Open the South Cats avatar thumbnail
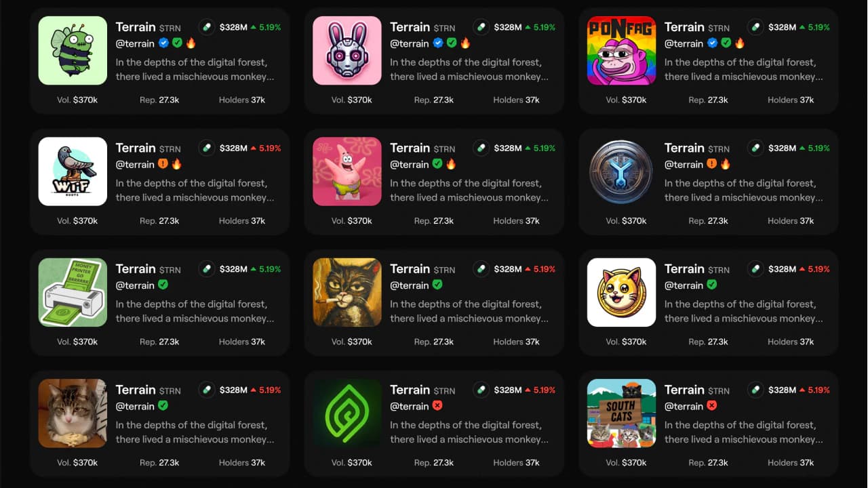 [621, 413]
